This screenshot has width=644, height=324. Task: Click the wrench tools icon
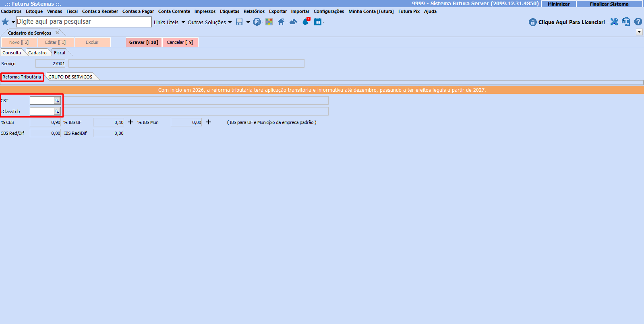[x=614, y=22]
